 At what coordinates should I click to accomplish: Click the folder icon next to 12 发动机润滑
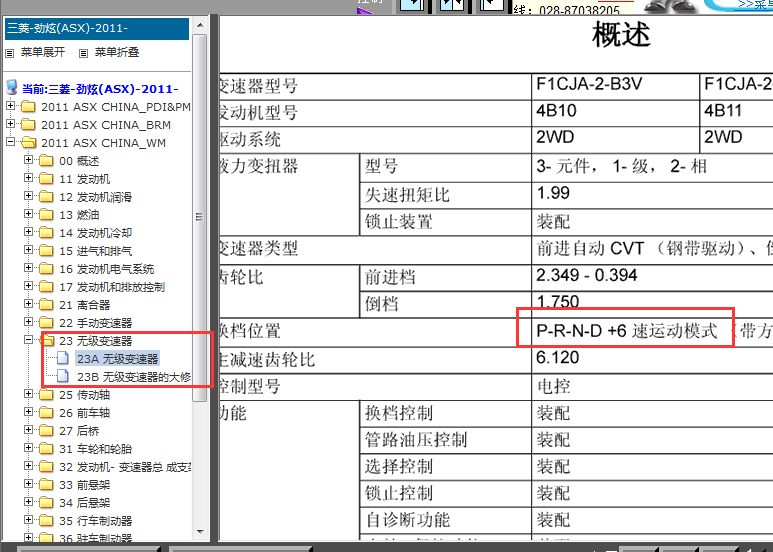coord(46,197)
